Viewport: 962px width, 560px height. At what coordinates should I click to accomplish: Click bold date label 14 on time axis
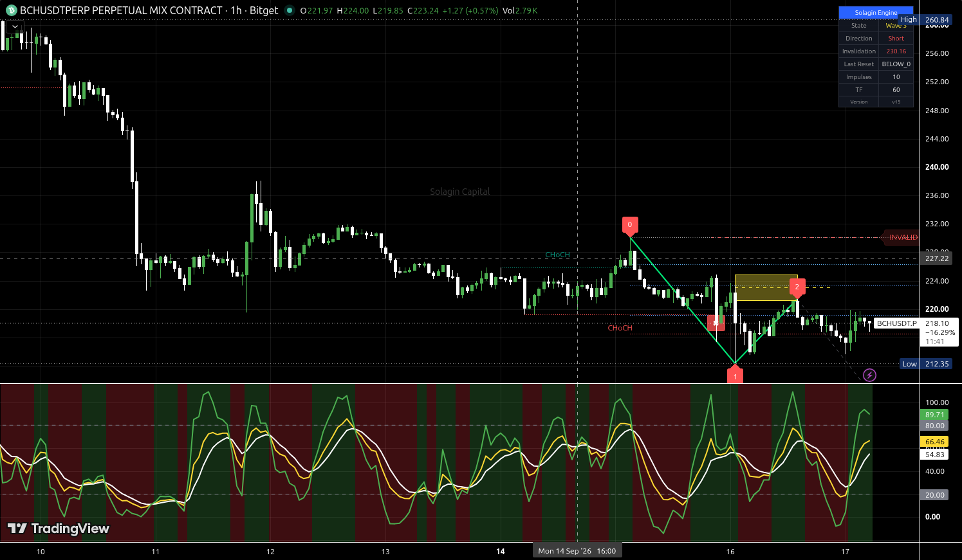coord(501,552)
